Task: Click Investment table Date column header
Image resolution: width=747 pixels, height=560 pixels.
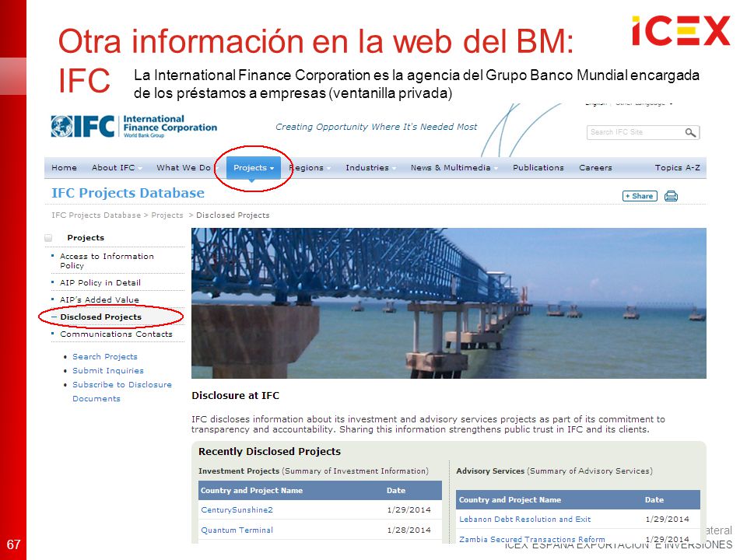Action: point(396,491)
